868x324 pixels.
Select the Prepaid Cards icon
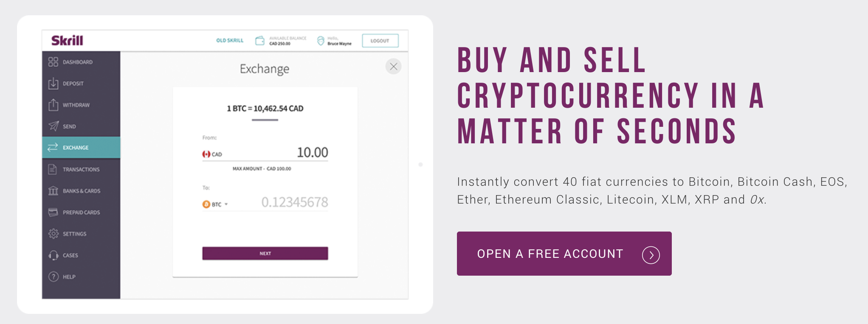(53, 212)
